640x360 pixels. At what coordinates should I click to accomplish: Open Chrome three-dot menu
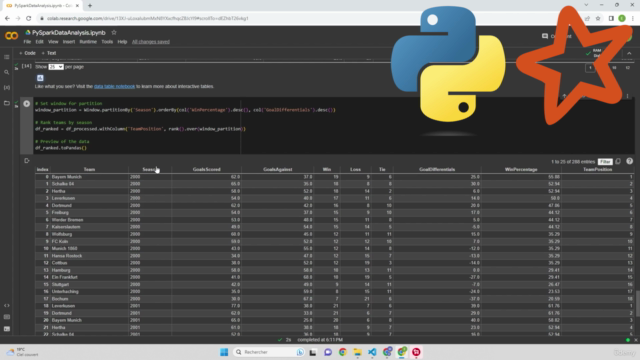[x=633, y=18]
